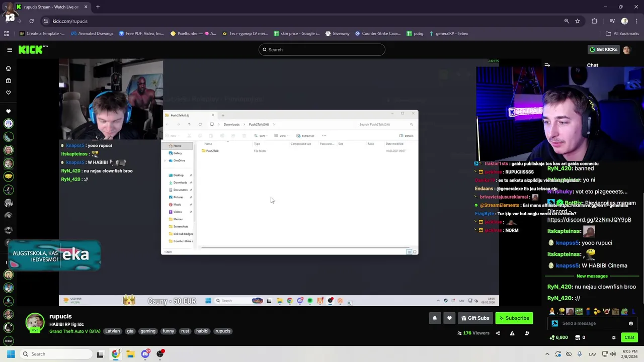Screen dimensions: 644x362
Task: Open the media controls icon
Action: point(612,21)
